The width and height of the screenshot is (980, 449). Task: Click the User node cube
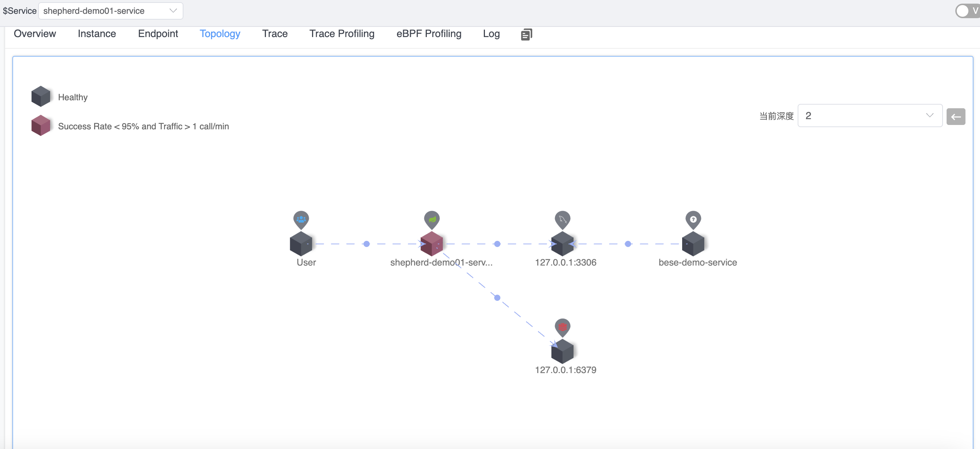(x=300, y=244)
